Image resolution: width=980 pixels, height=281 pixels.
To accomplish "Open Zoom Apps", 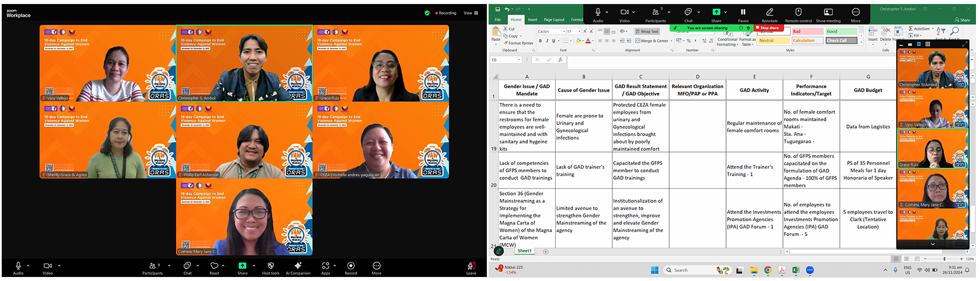I will point(326,267).
